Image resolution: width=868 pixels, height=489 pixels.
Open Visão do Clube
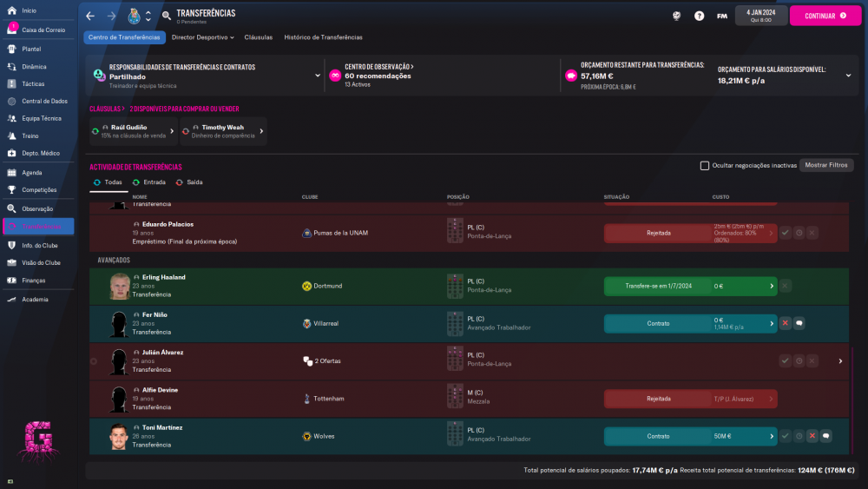(41, 262)
